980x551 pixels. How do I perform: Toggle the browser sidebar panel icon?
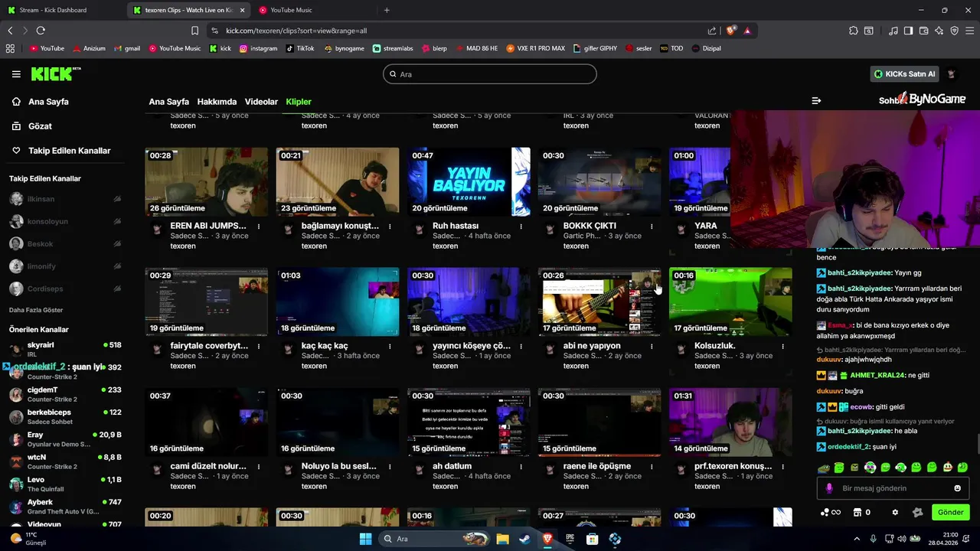point(908,31)
